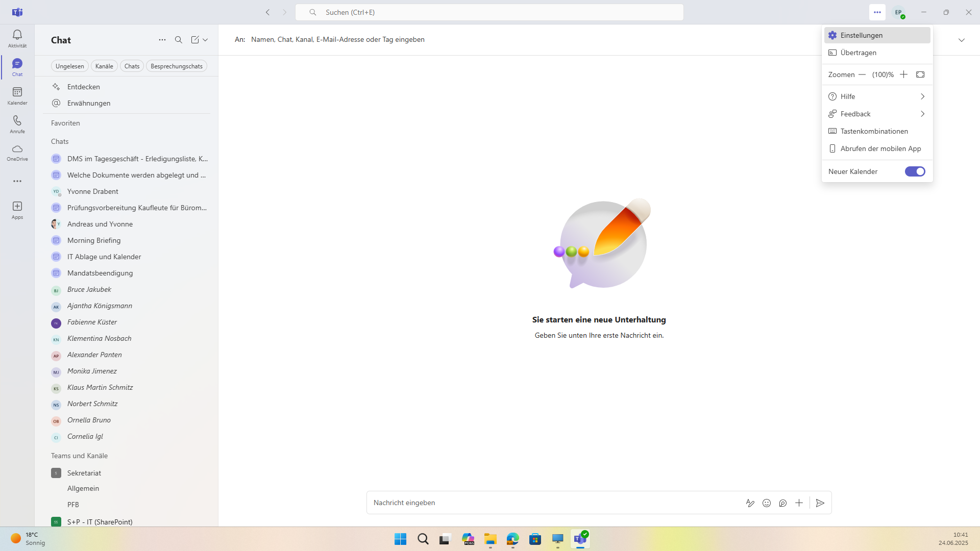
Task: Open Kalender in the left sidebar
Action: [17, 95]
